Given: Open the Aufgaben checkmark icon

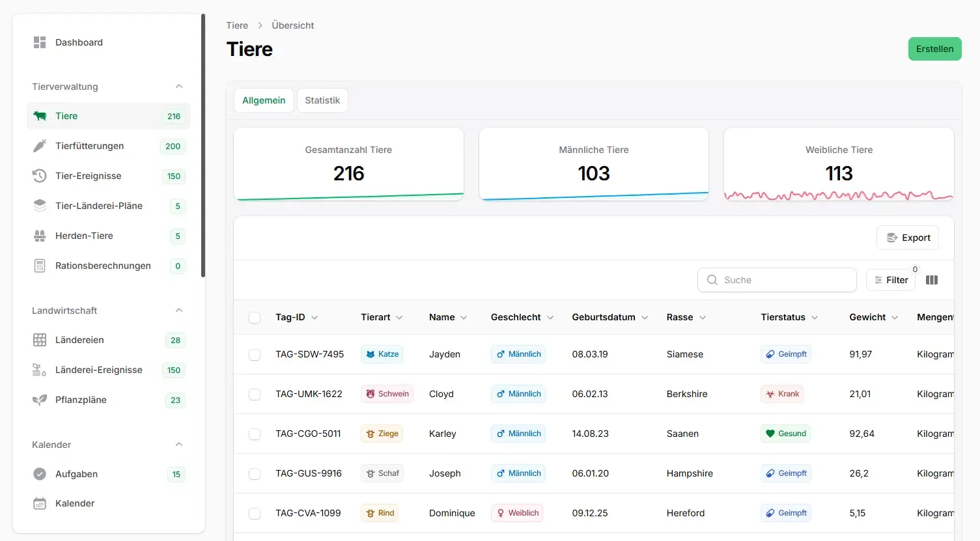Looking at the screenshot, I should point(40,474).
